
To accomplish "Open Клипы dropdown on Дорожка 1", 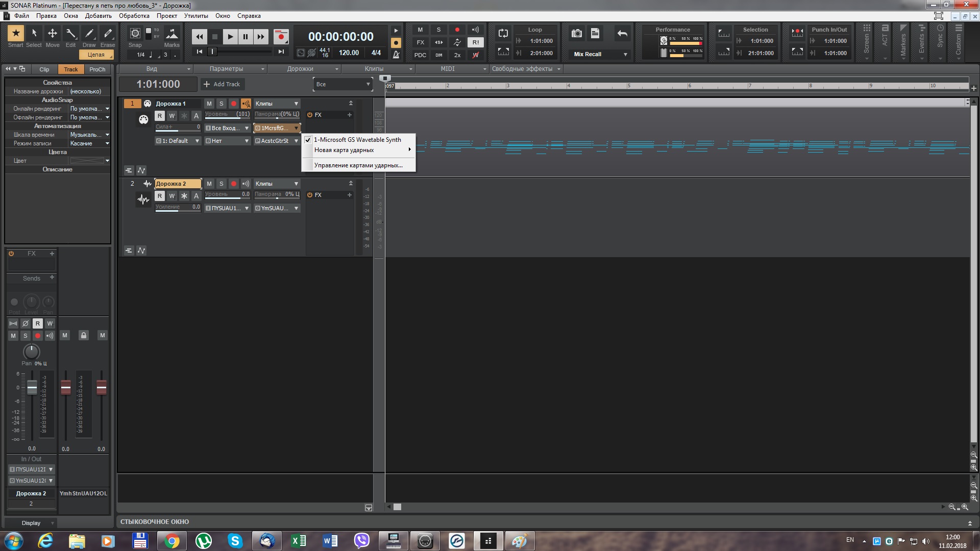I will point(296,104).
